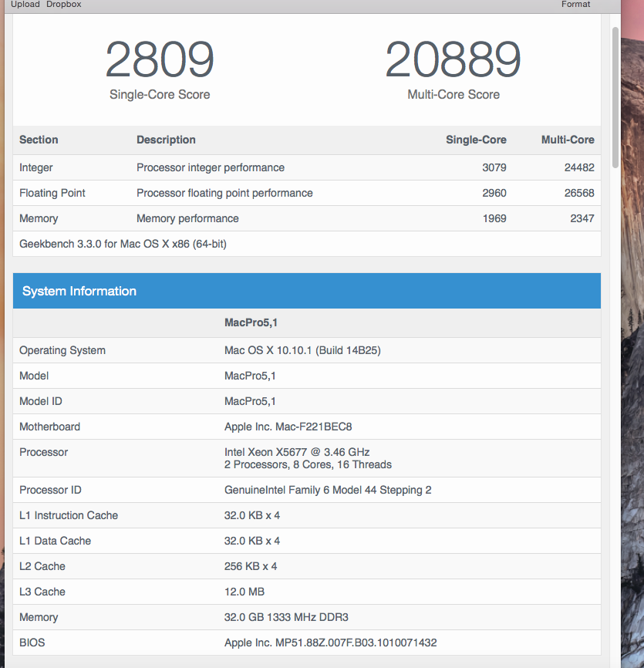Click the Processor ID label
644x668 pixels.
click(50, 490)
